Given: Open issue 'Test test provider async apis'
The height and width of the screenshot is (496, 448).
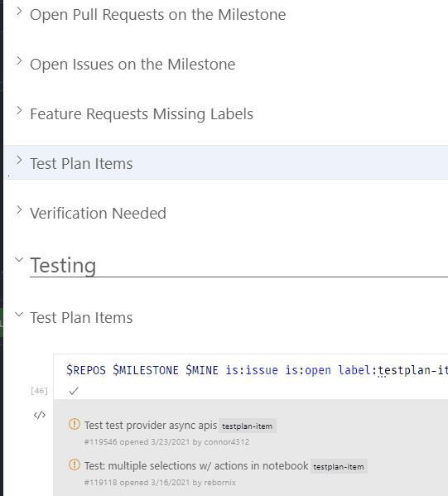Looking at the screenshot, I should pos(151,425).
